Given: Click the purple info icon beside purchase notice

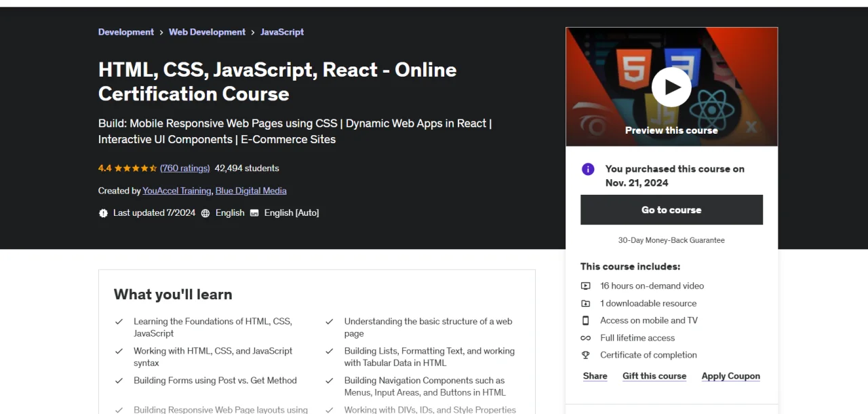Looking at the screenshot, I should tap(588, 169).
